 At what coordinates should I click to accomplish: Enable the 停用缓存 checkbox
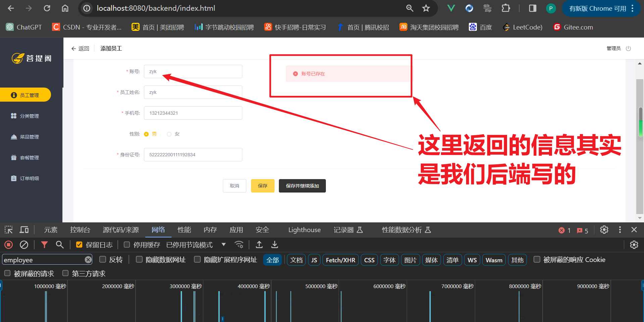click(x=127, y=245)
